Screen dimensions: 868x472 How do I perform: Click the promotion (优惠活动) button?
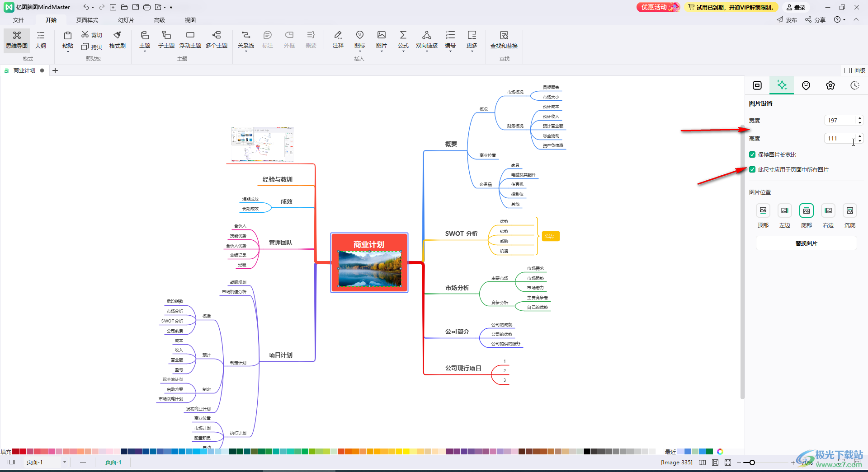pos(658,7)
